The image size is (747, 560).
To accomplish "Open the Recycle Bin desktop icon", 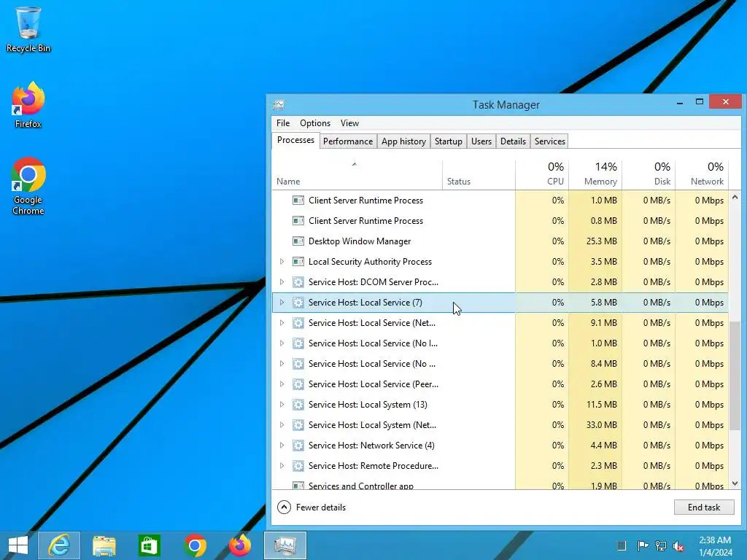I will pos(28,29).
